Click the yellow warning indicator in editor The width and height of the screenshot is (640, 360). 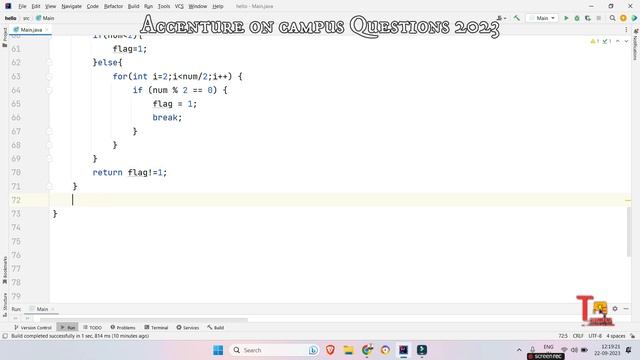click(595, 41)
